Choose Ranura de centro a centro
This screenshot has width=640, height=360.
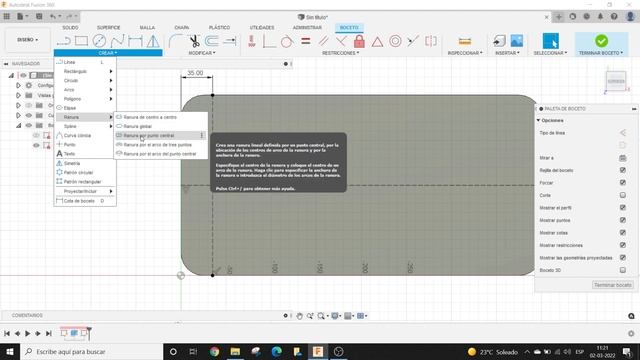[161, 117]
